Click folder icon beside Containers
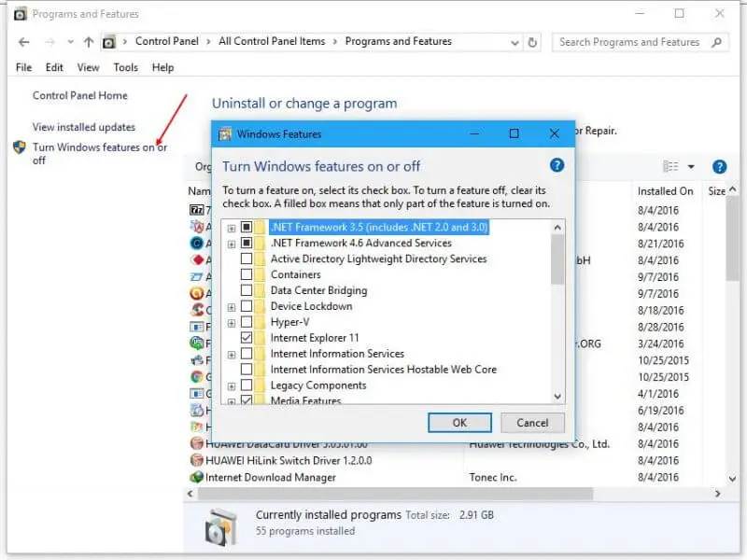 261,274
